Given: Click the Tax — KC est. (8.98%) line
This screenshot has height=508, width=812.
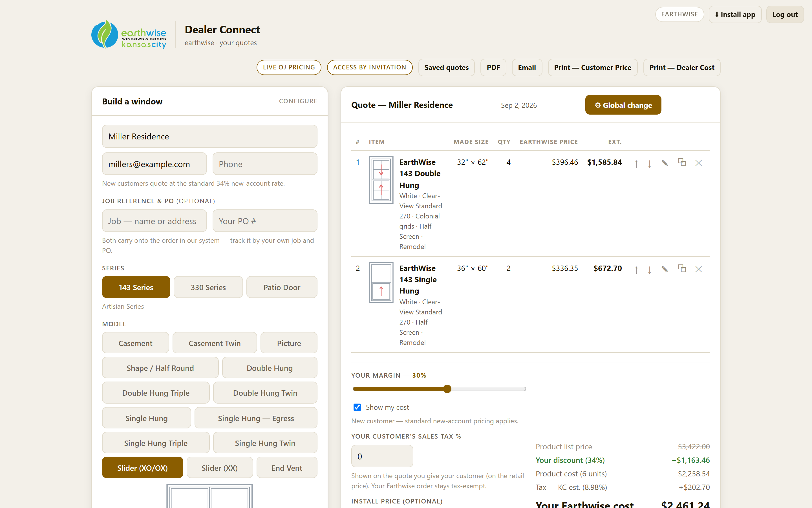Looking at the screenshot, I should click(623, 487).
